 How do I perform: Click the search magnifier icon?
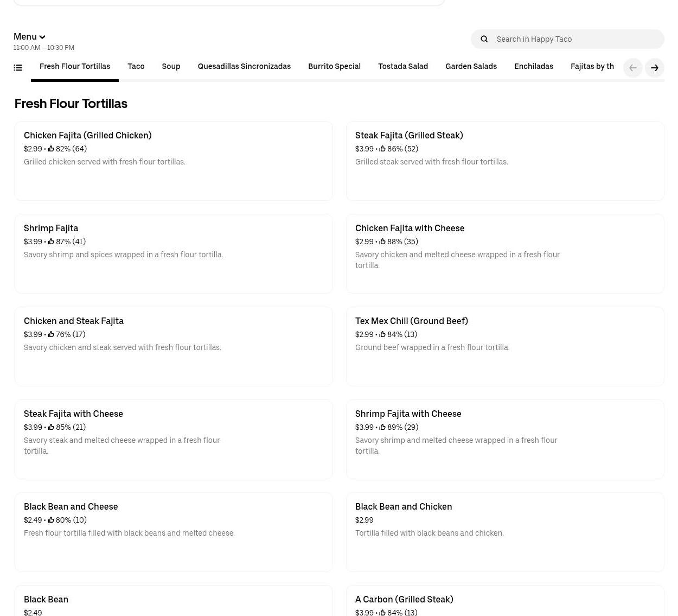pyautogui.click(x=484, y=39)
